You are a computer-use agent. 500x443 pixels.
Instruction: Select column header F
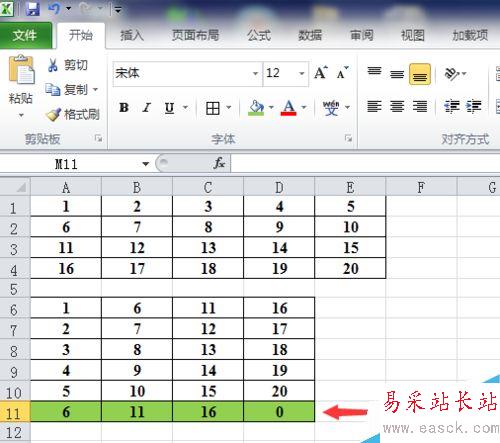tap(421, 187)
